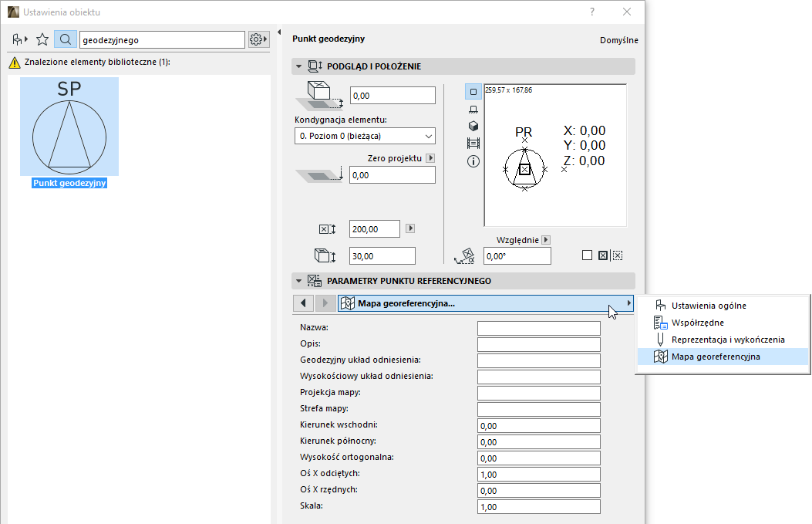
Task: Close the Ustawienia obiektu dialog
Action: pyautogui.click(x=627, y=12)
